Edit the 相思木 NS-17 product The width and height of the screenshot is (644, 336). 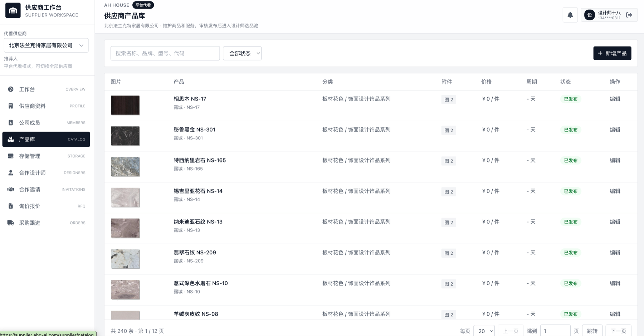click(x=615, y=99)
